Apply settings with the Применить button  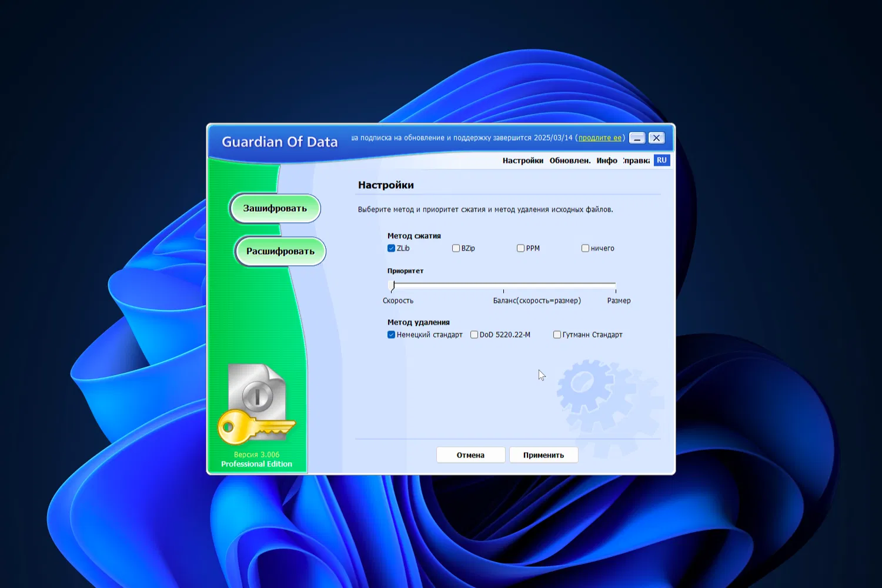pyautogui.click(x=543, y=455)
